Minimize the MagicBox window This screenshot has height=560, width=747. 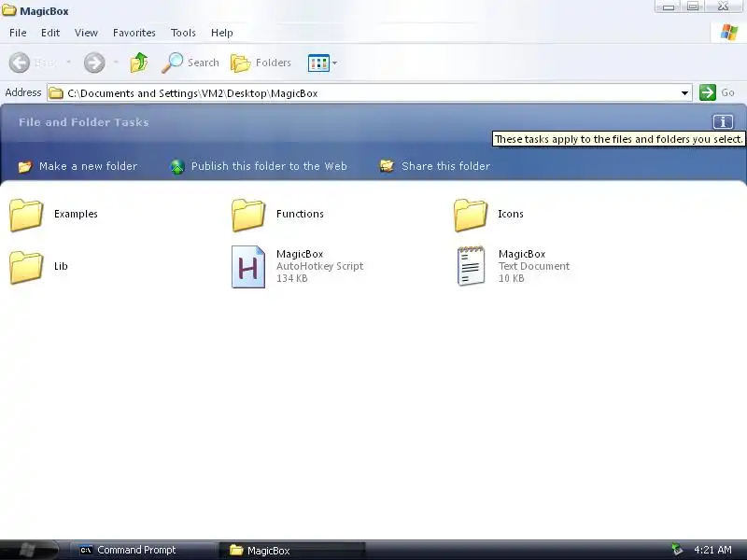tap(669, 7)
